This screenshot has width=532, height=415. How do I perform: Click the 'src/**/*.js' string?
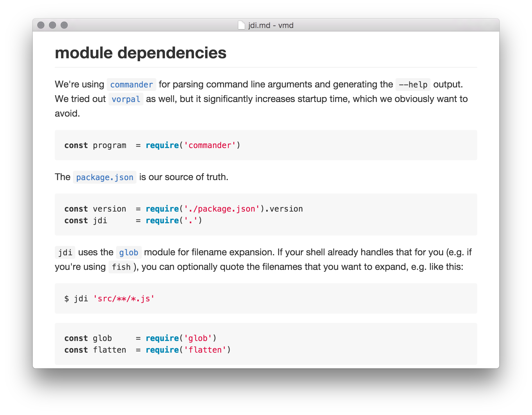[124, 299]
